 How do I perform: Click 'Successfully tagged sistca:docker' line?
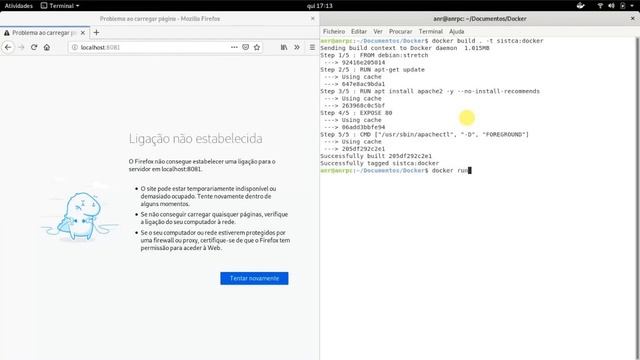pyautogui.click(x=380, y=163)
